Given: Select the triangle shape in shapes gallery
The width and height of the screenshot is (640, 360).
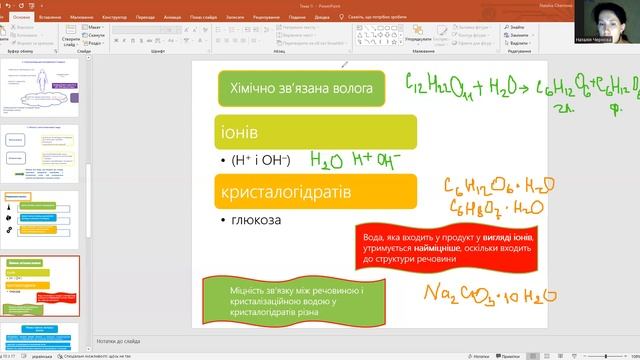Looking at the screenshot, I should [360, 35].
